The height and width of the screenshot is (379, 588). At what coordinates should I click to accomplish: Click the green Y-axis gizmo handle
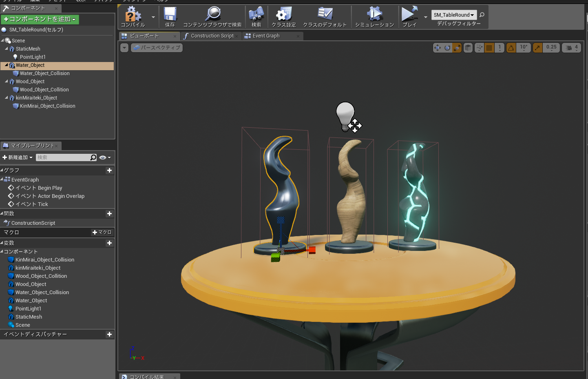pyautogui.click(x=276, y=257)
